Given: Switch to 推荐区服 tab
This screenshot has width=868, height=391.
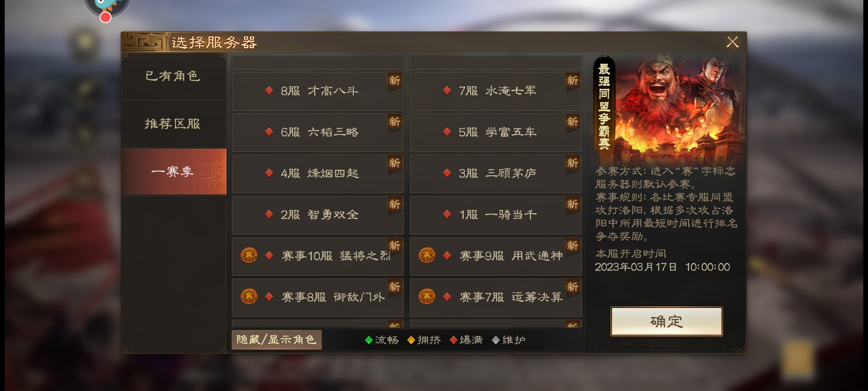Looking at the screenshot, I should point(174,124).
